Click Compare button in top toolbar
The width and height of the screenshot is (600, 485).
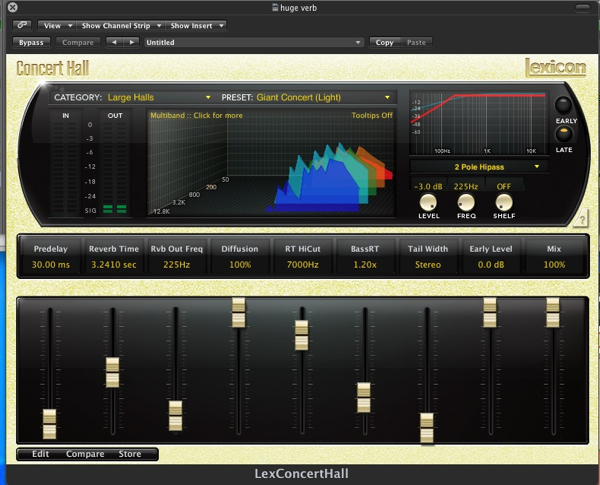coord(78,42)
